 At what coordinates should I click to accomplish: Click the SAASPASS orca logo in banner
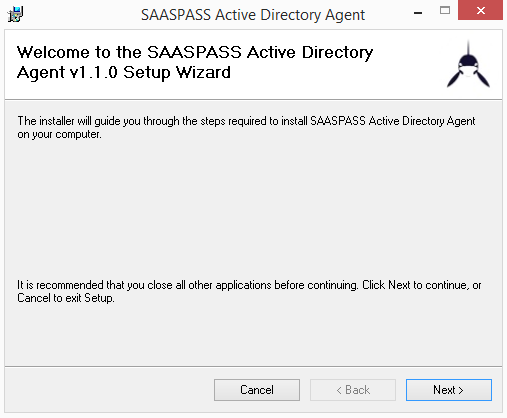click(468, 64)
